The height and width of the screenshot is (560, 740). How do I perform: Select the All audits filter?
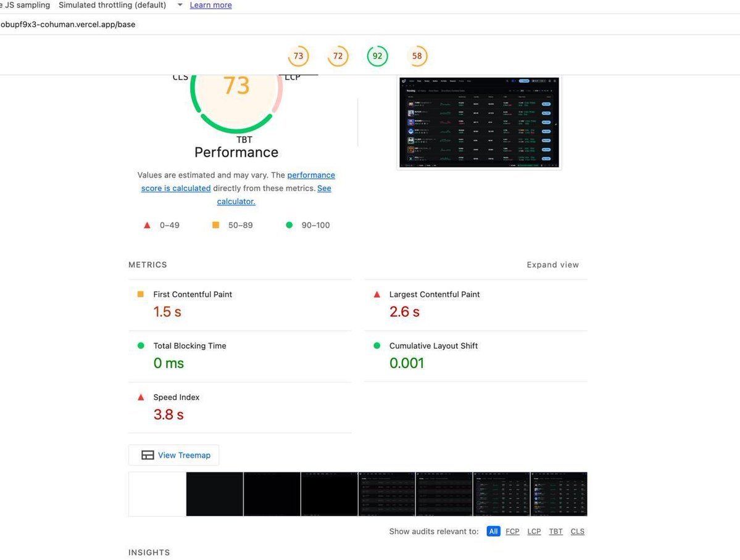[x=493, y=531]
